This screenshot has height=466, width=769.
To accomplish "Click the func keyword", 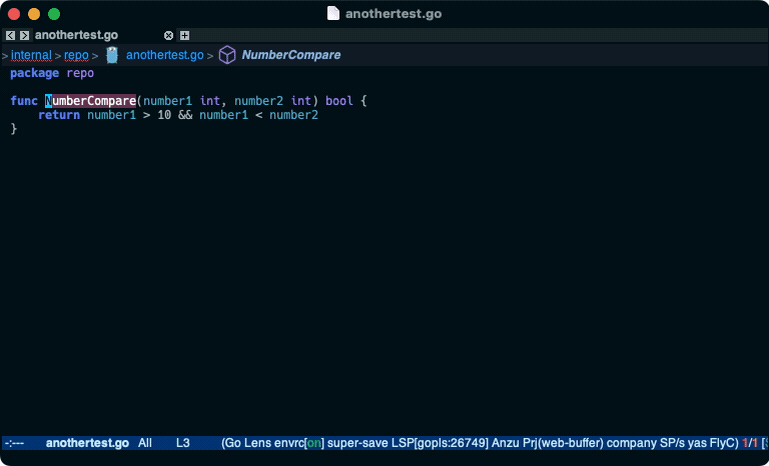I will 24,101.
